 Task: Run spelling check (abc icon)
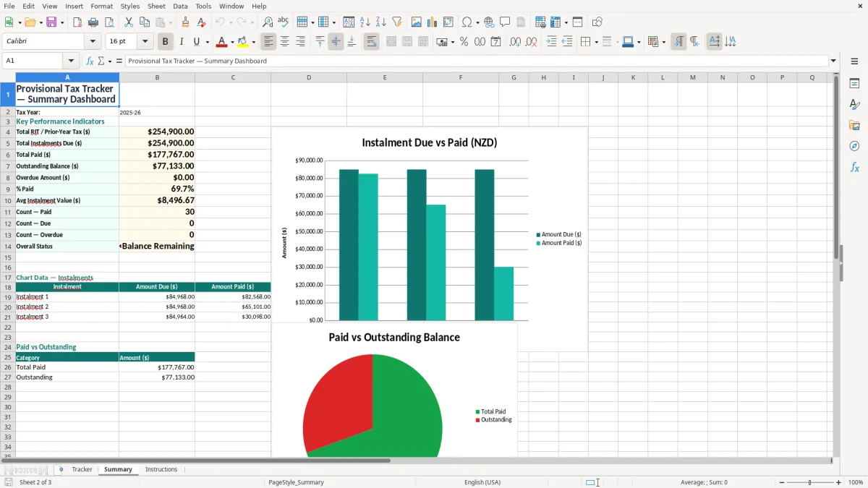pos(284,22)
